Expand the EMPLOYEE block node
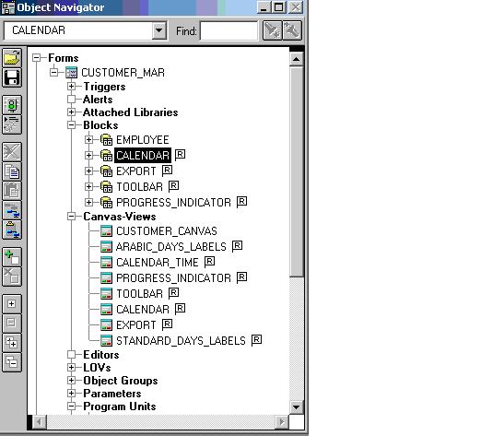This screenshot has width=504, height=436. [89, 140]
